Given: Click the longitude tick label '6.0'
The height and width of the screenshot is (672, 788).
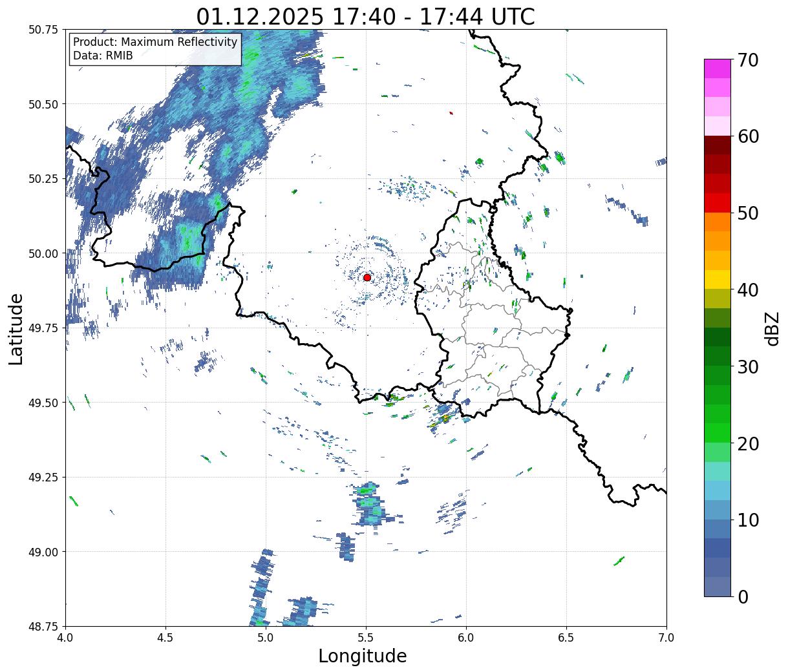Looking at the screenshot, I should 466,638.
